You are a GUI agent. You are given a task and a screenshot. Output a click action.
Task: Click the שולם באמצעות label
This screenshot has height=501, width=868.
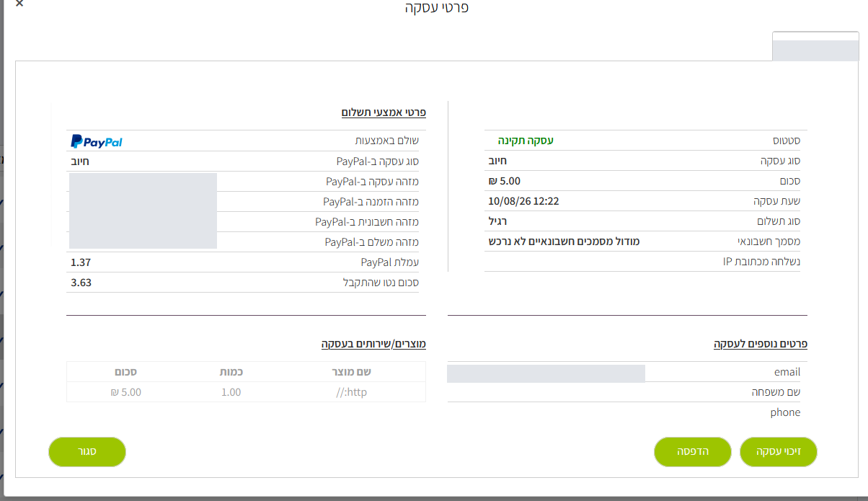point(387,141)
